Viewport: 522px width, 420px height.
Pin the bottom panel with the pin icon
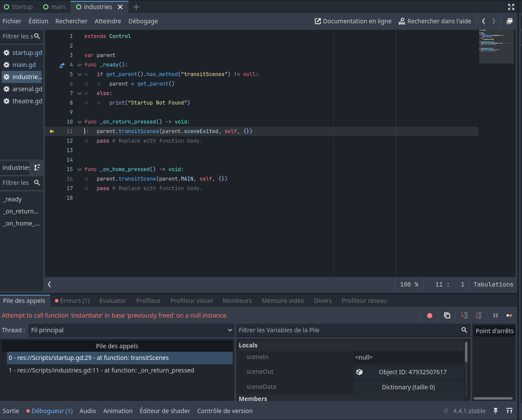(496, 410)
